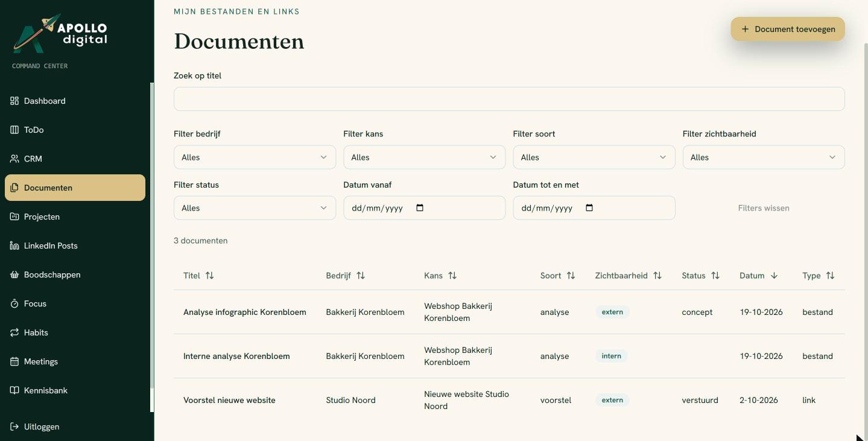This screenshot has height=441, width=868.
Task: Click the Datum vanaf date field
Action: click(424, 208)
